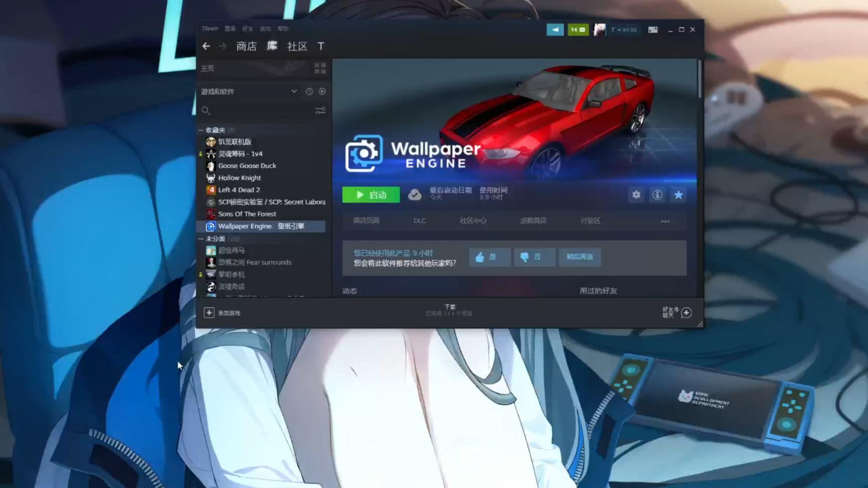
Task: Open the account name wallet dropdown
Action: tap(624, 30)
